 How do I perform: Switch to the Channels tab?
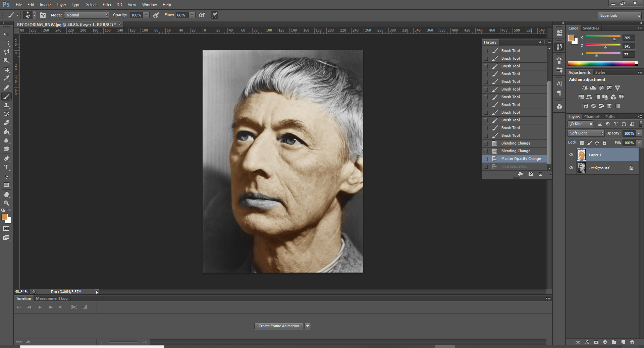click(x=592, y=117)
